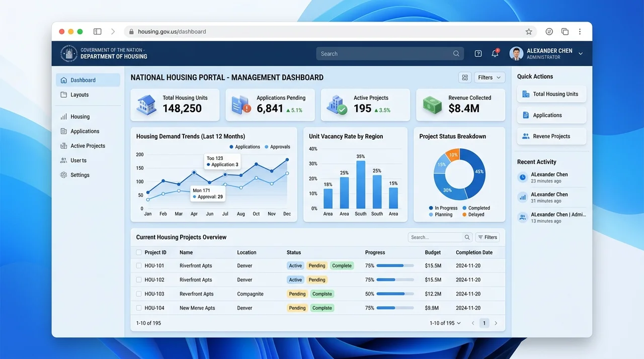Image resolution: width=644 pixels, height=359 pixels.
Task: Click Alexander Chen's avatar photo
Action: (516, 53)
